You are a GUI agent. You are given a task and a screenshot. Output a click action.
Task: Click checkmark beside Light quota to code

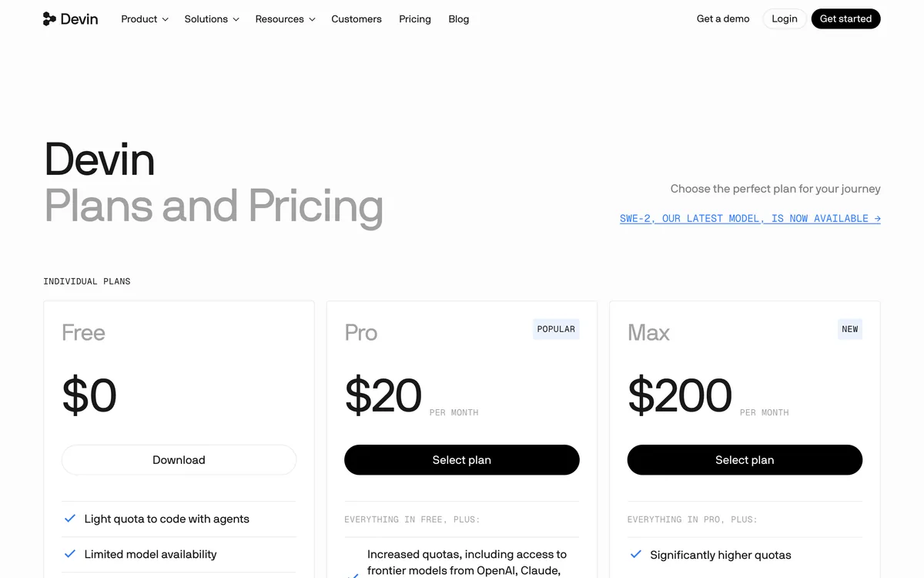coord(70,519)
